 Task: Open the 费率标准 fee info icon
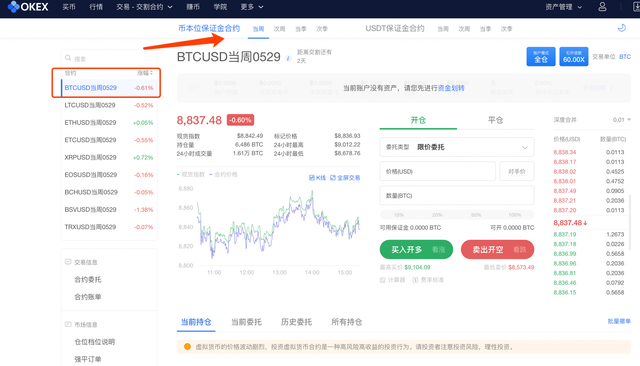click(415, 280)
